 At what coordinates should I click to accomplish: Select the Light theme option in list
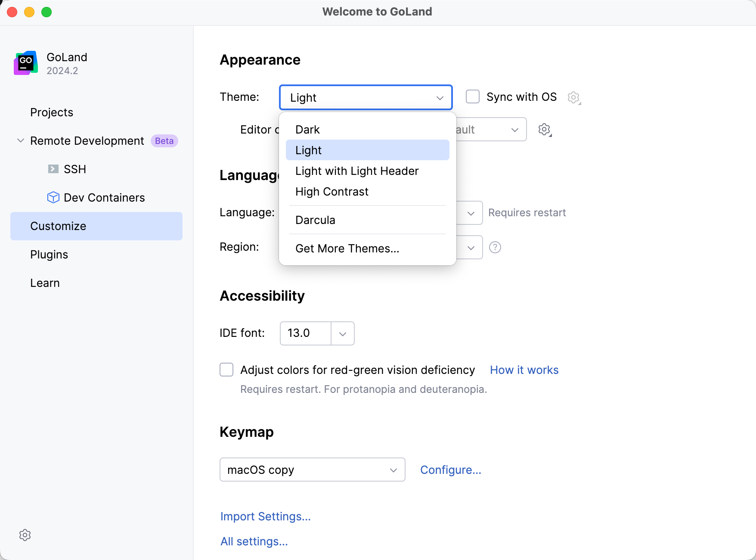pos(368,150)
